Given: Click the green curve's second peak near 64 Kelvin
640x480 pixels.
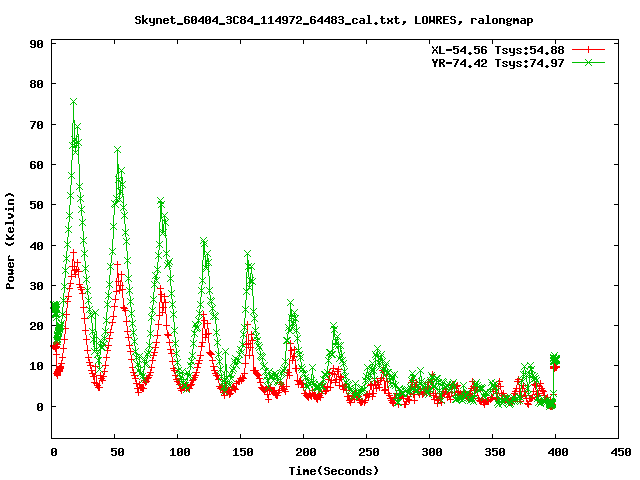Looking at the screenshot, I should [118, 150].
